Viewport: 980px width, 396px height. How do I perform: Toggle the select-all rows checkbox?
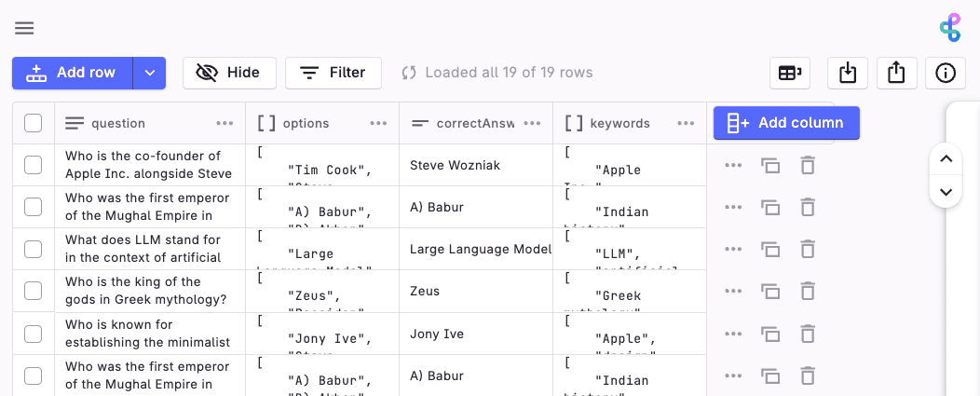[x=34, y=123]
